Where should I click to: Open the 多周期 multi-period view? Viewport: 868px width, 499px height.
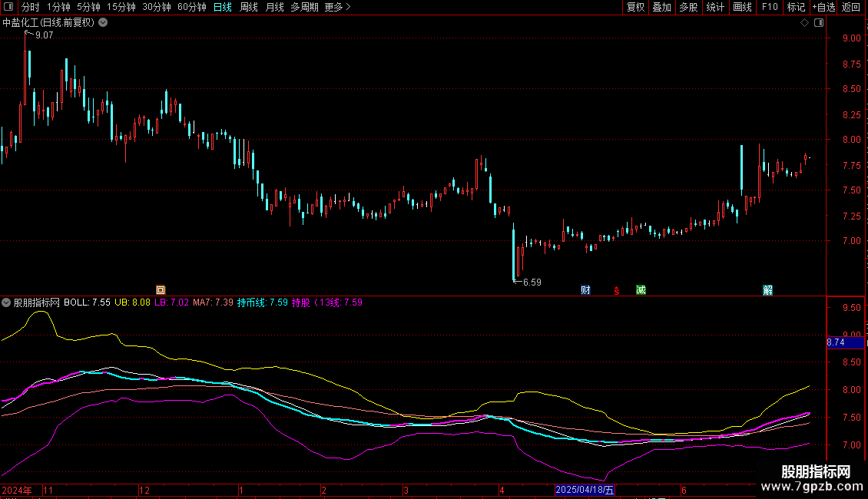tap(304, 7)
